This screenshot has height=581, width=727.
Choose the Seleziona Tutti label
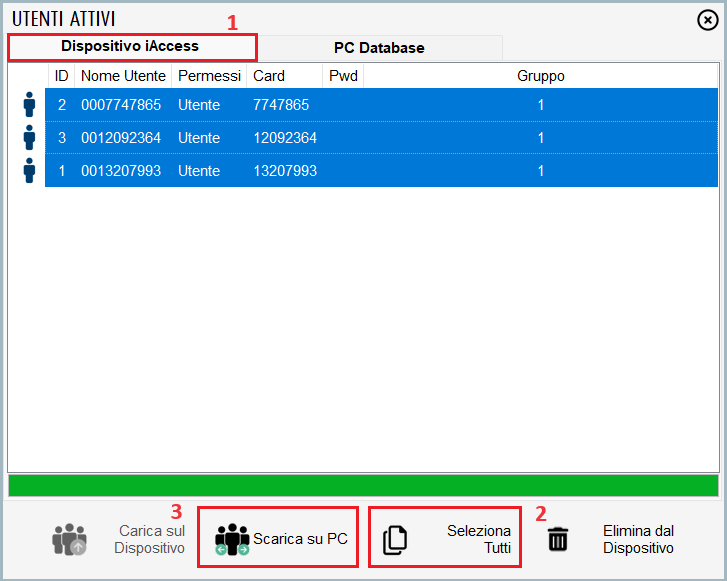[479, 539]
